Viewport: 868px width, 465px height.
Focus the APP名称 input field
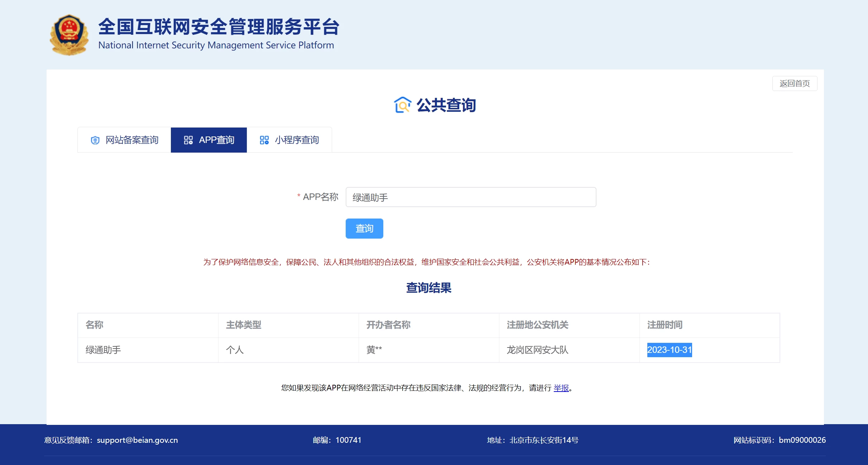pyautogui.click(x=471, y=197)
